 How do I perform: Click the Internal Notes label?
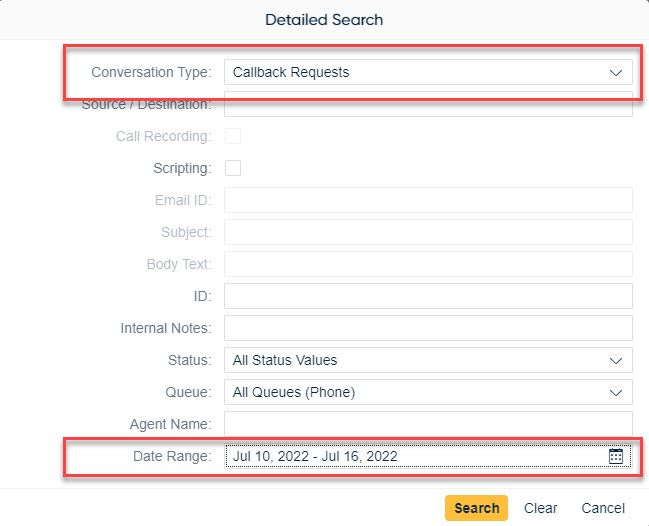[166, 328]
